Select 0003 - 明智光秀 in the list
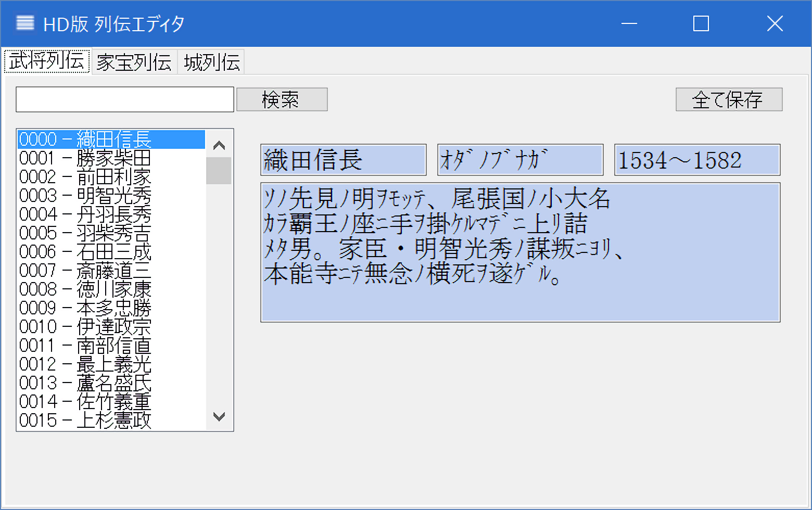The image size is (812, 510). pos(85,196)
